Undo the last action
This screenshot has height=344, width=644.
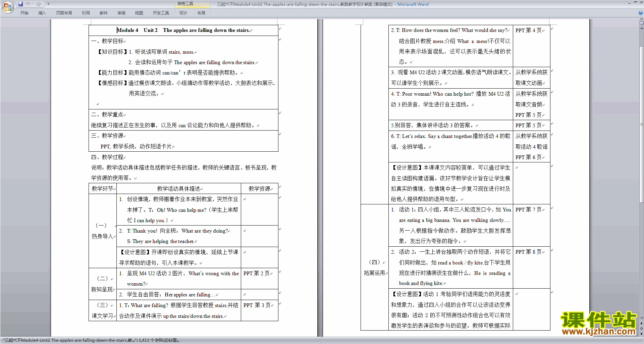(x=28, y=4)
